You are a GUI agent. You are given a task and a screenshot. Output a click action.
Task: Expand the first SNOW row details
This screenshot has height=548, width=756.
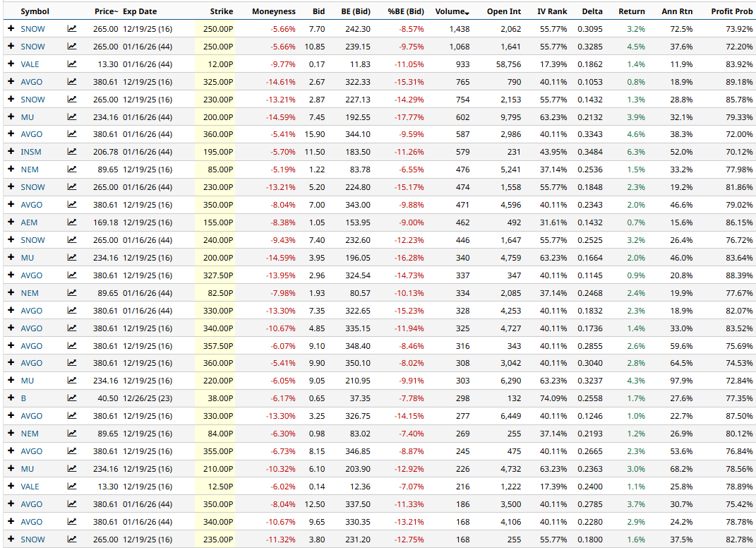(9, 29)
